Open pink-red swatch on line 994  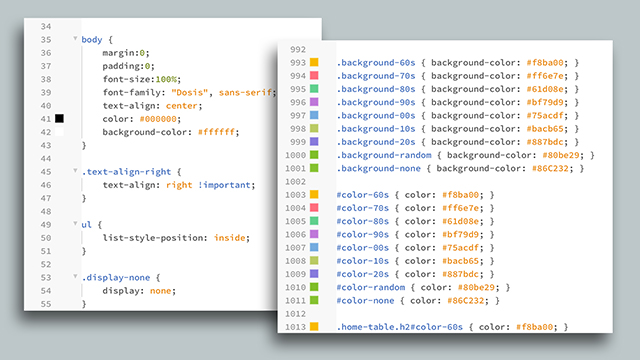tap(314, 75)
